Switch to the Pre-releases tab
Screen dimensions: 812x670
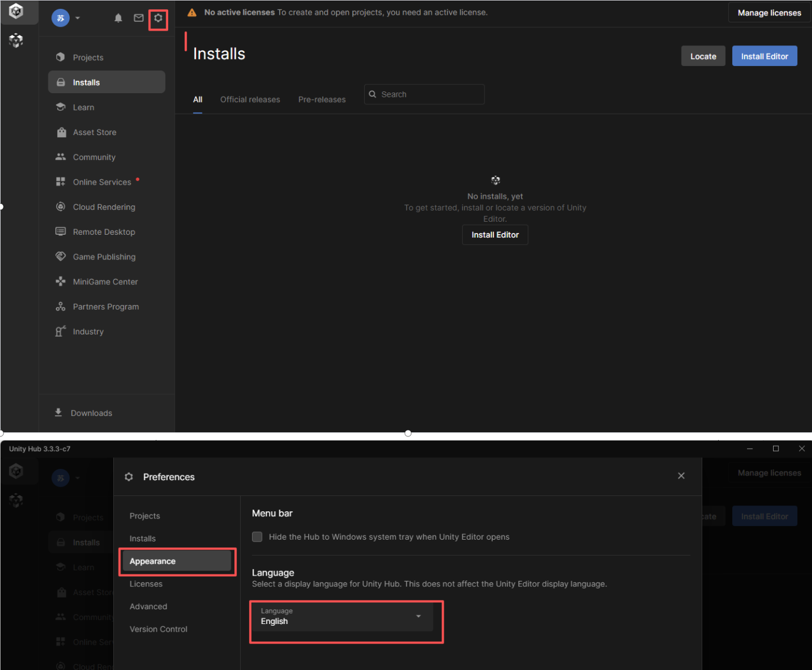322,100
